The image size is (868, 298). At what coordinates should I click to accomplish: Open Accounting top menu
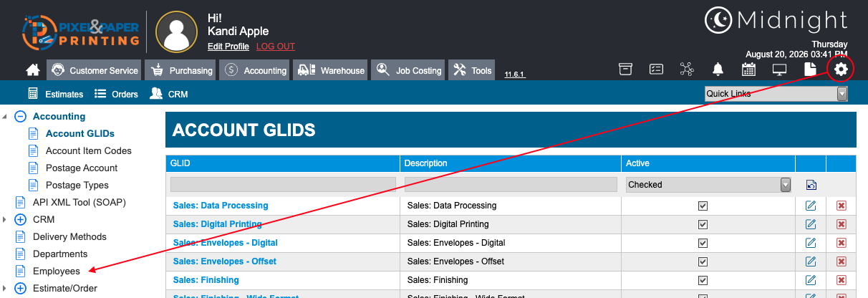pos(254,70)
